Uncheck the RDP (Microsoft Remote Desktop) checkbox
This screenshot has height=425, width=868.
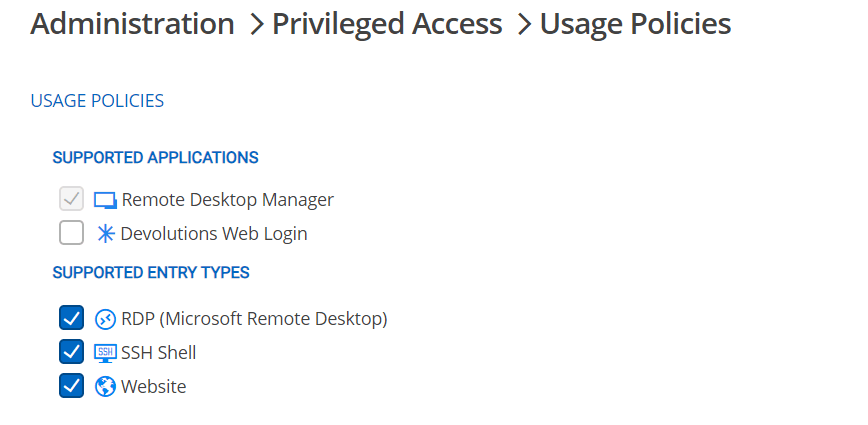(71, 319)
